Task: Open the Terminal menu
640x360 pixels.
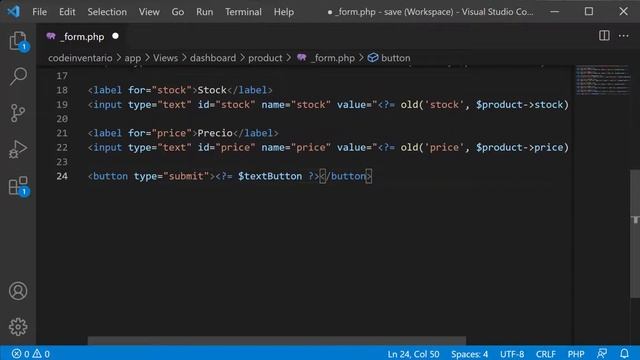Action: coord(243,12)
